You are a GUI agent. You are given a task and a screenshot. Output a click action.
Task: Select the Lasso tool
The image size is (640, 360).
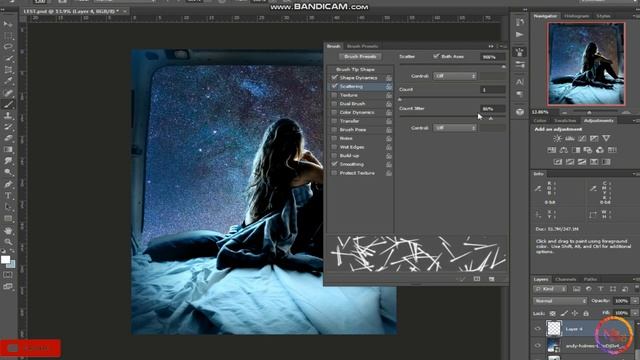pos(8,47)
